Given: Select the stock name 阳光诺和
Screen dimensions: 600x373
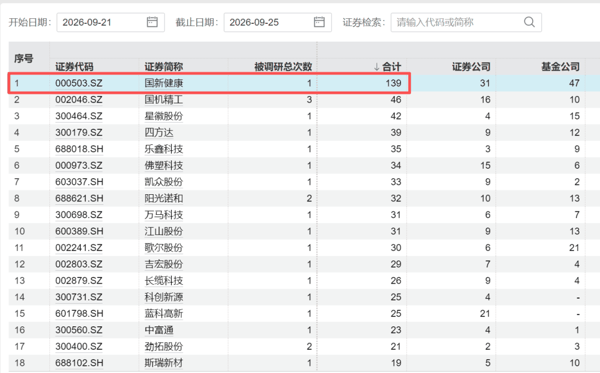Looking at the screenshot, I should pyautogui.click(x=163, y=198).
